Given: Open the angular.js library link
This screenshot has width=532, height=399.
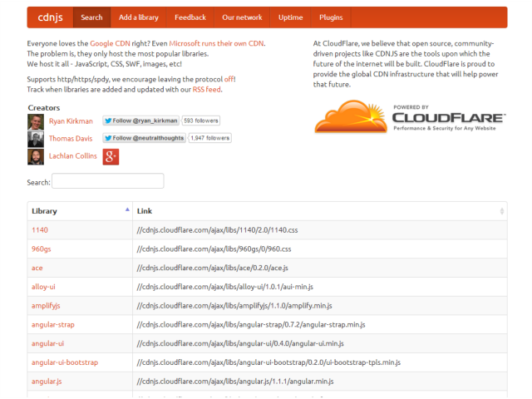Looking at the screenshot, I should 47,382.
